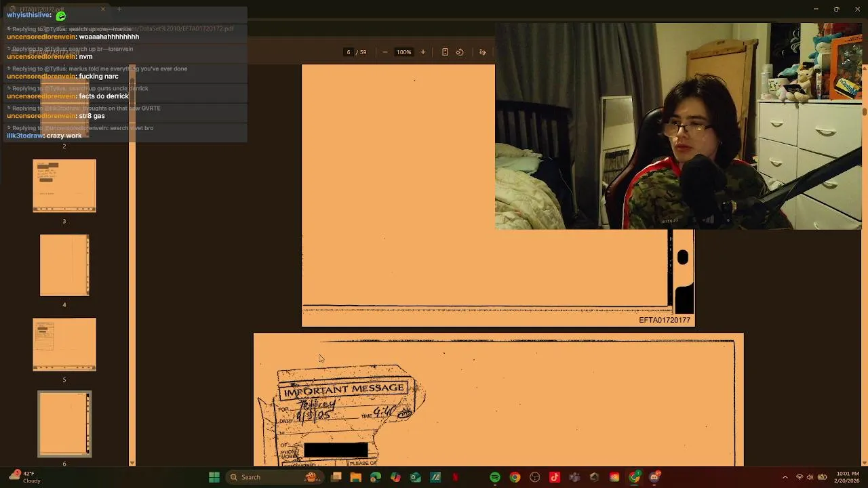Open Google Chrome from the taskbar
The image size is (868, 488).
point(515,477)
